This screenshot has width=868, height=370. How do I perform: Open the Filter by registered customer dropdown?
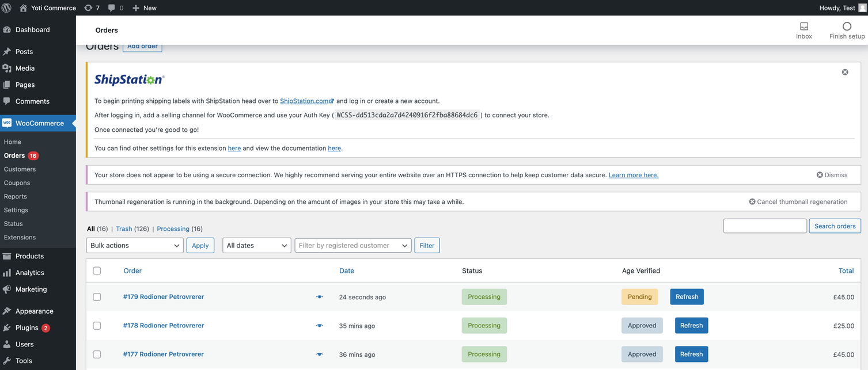click(352, 245)
